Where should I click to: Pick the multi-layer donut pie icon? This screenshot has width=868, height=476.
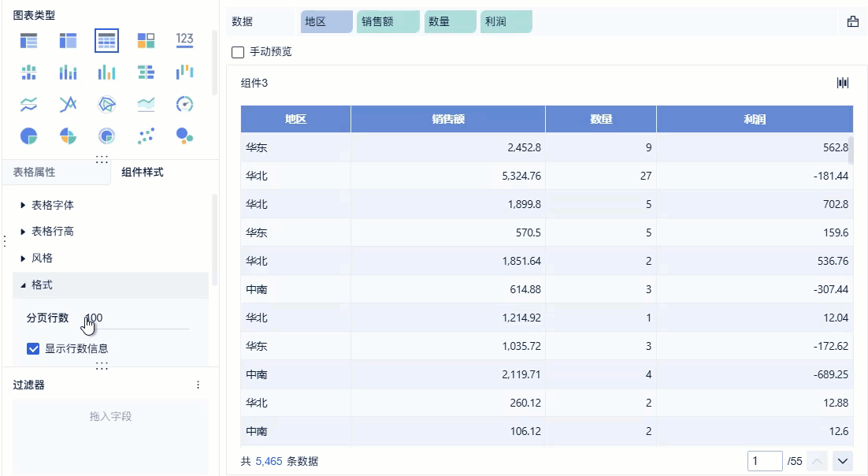pyautogui.click(x=106, y=136)
